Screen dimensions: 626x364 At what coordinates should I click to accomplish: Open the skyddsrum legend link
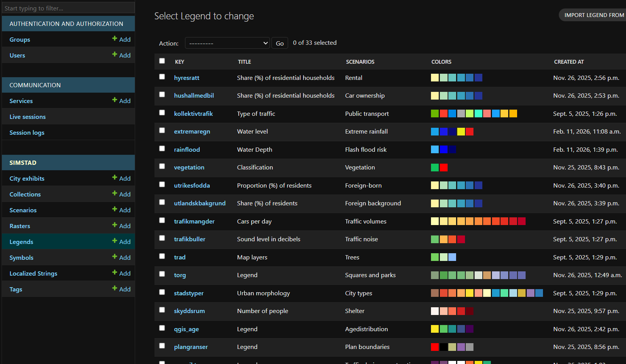pos(189,311)
